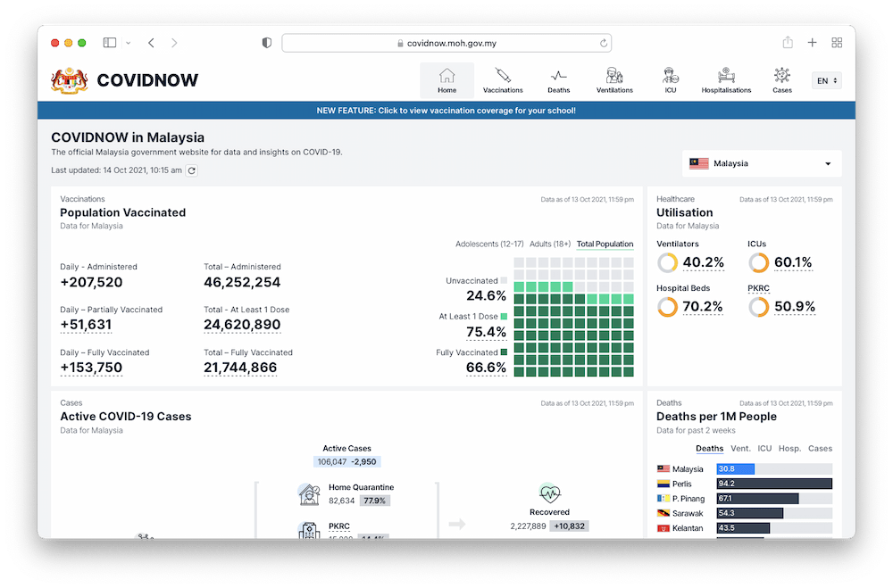Viewport: 893px width, 588px height.
Task: Click the Ventilators utilisation donut chart
Action: coord(667,262)
